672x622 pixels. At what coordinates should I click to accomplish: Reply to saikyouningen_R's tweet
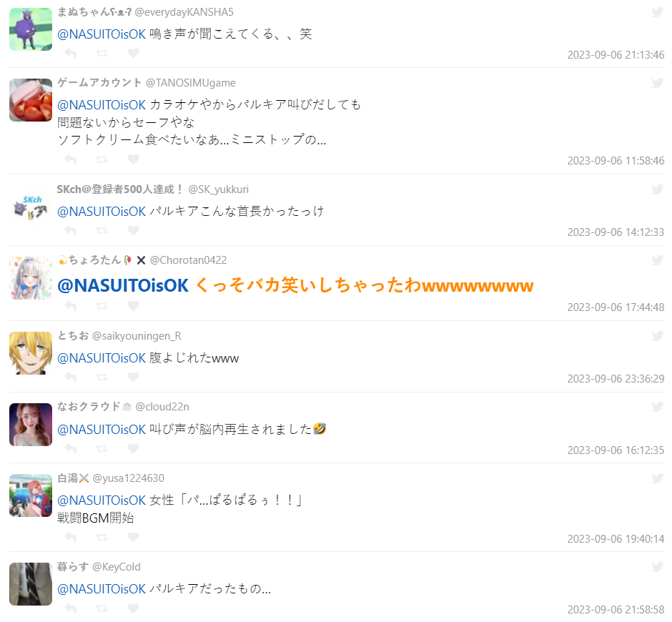[71, 377]
